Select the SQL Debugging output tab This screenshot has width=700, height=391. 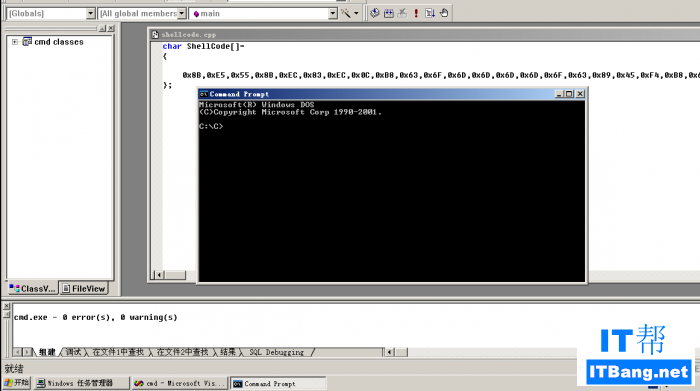(276, 352)
